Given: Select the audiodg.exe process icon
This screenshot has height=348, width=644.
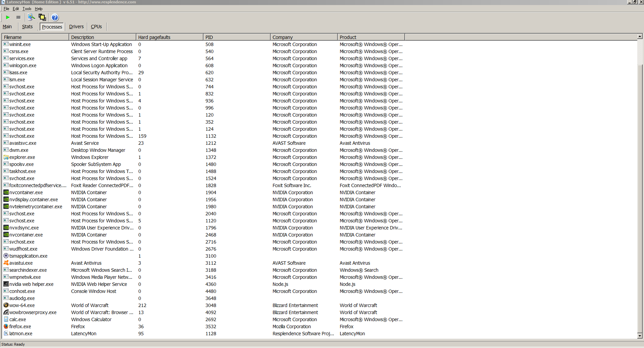Looking at the screenshot, I should (x=6, y=298).
